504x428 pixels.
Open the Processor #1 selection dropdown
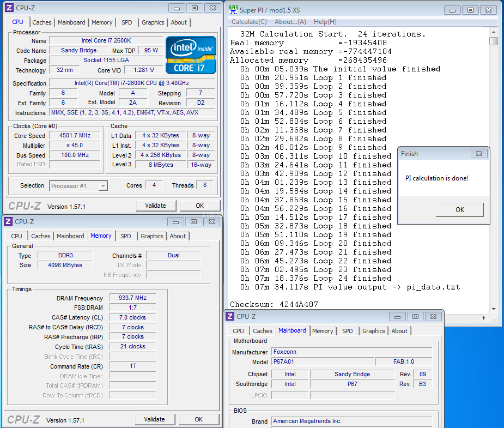click(x=103, y=186)
